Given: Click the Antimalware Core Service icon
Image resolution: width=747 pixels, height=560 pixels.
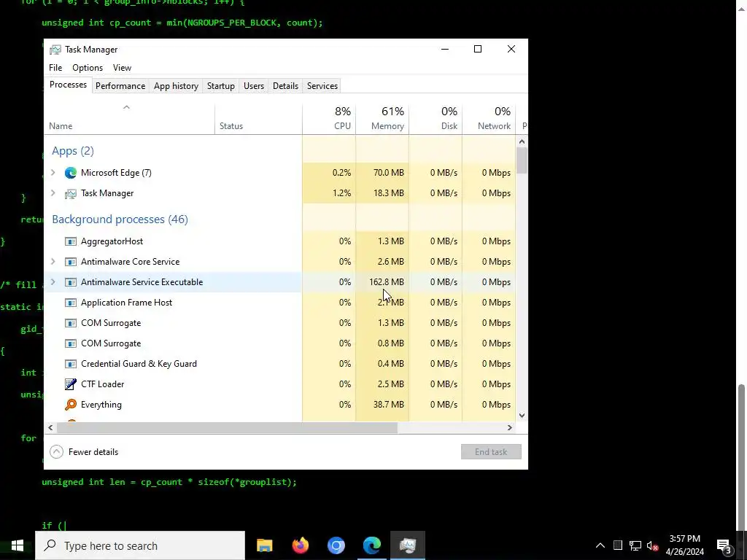Looking at the screenshot, I should (71, 262).
